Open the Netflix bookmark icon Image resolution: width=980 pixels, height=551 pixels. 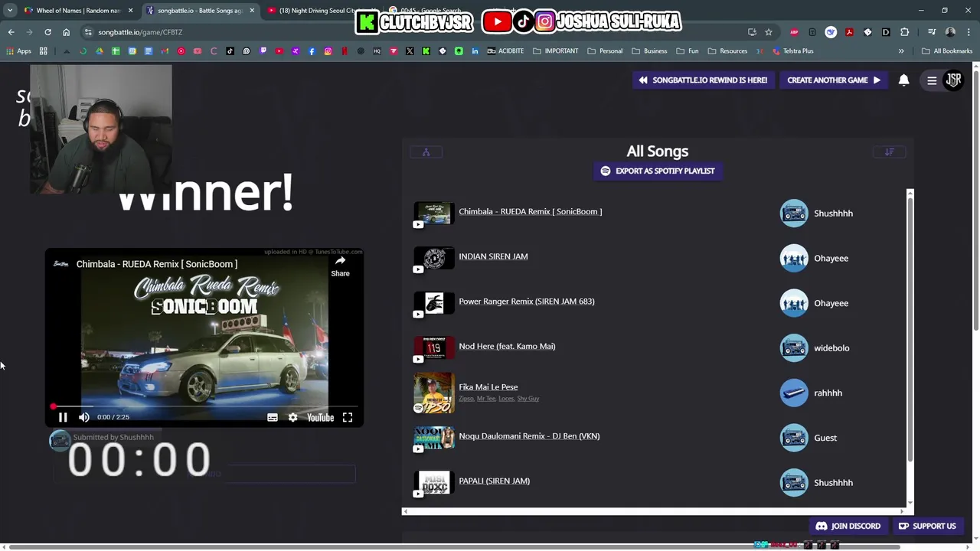pyautogui.click(x=345, y=51)
